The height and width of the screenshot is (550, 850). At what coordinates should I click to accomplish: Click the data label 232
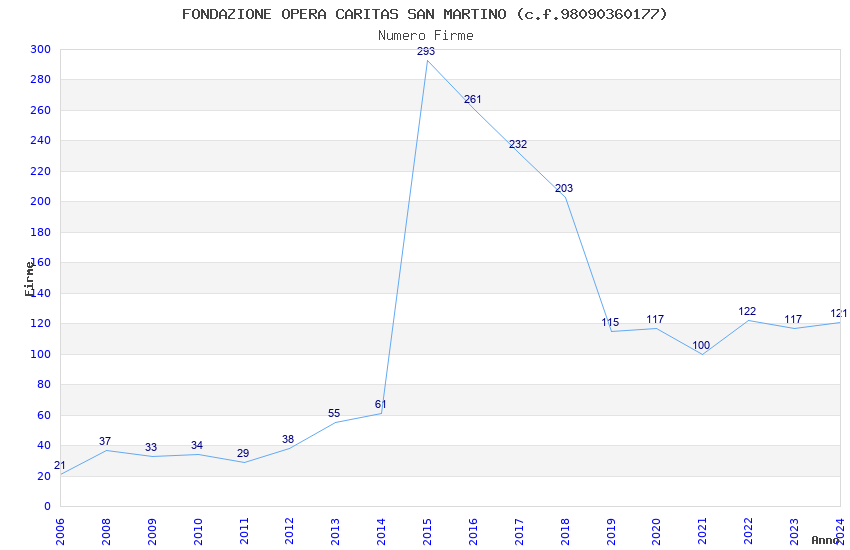click(x=518, y=144)
